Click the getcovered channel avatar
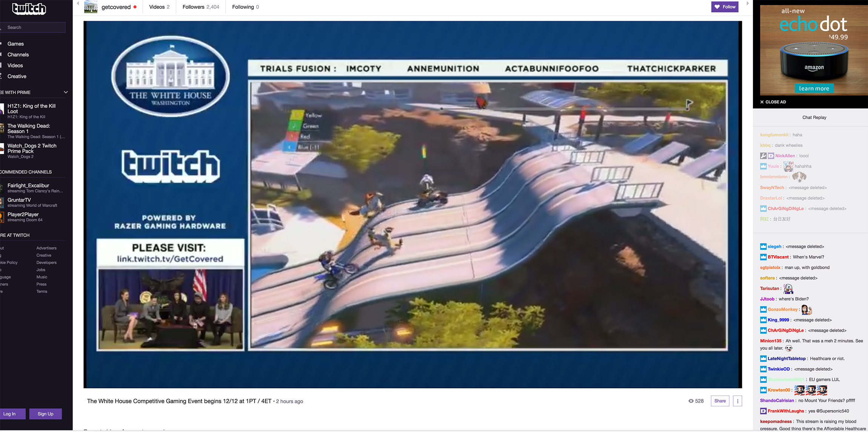The height and width of the screenshot is (432, 868). (x=91, y=7)
